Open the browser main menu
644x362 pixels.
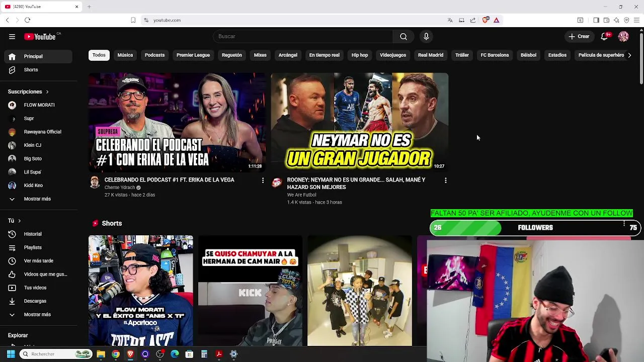(636, 20)
